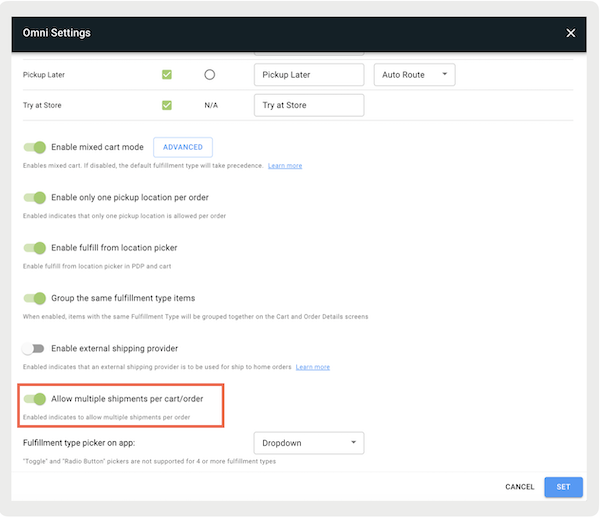Click the Toggle and Radio Button pickers note

(149, 462)
